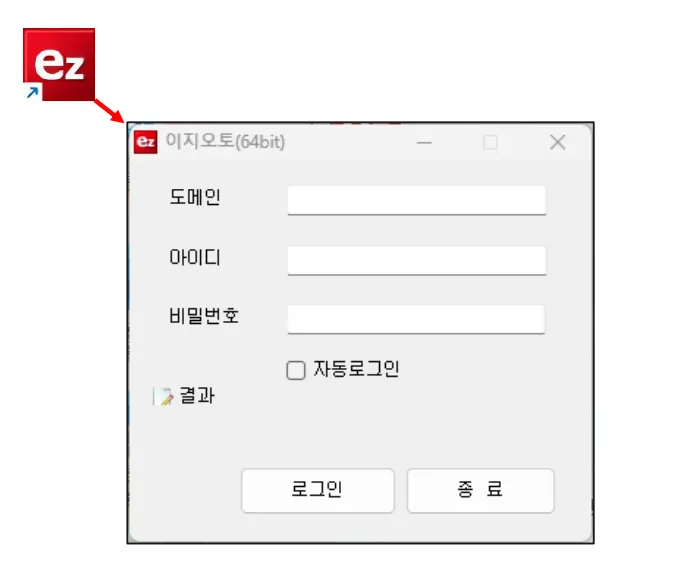Screen dimensions: 675x566
Task: Close the 이지오토(64bit) window
Action: pyautogui.click(x=557, y=142)
